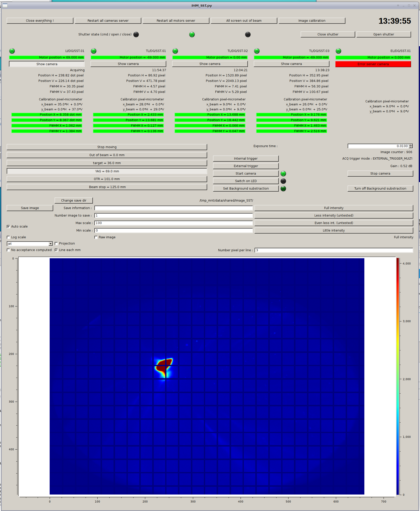Click the shutter open state green LED

[x=192, y=34]
